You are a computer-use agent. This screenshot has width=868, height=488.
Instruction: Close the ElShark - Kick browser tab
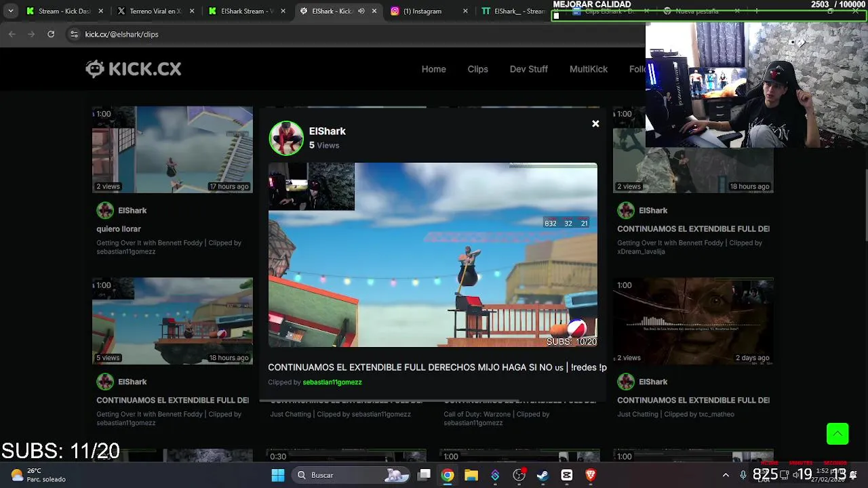coord(374,12)
